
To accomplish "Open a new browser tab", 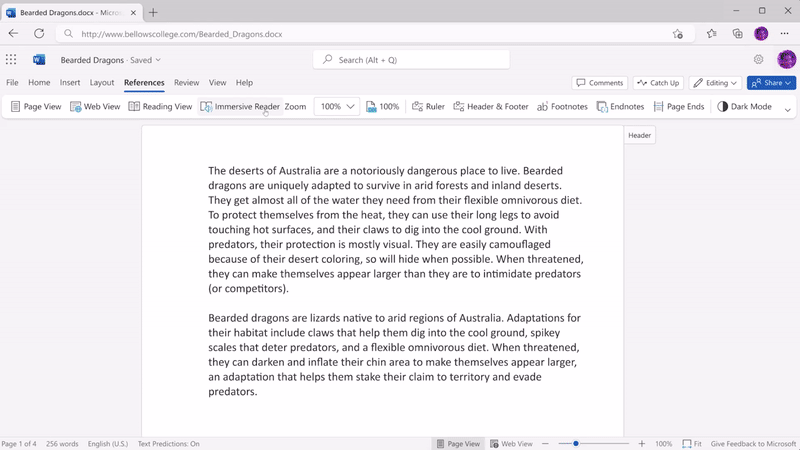I will [x=153, y=13].
